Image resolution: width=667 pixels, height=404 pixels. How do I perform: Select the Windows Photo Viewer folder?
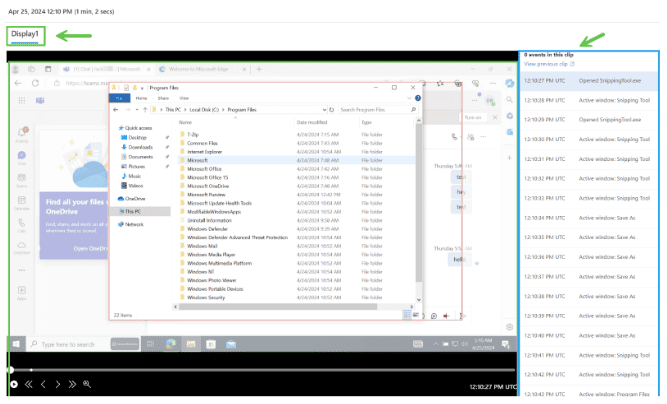(x=208, y=281)
